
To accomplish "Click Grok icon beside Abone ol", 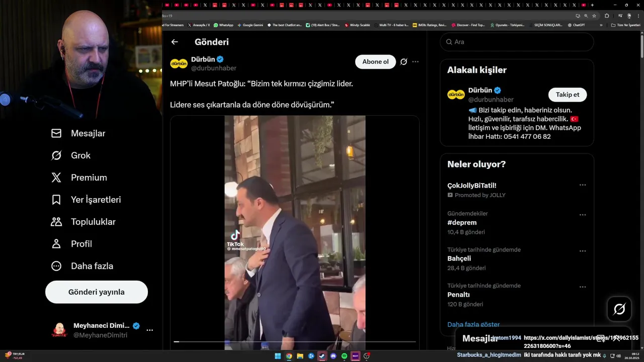I will point(404,62).
